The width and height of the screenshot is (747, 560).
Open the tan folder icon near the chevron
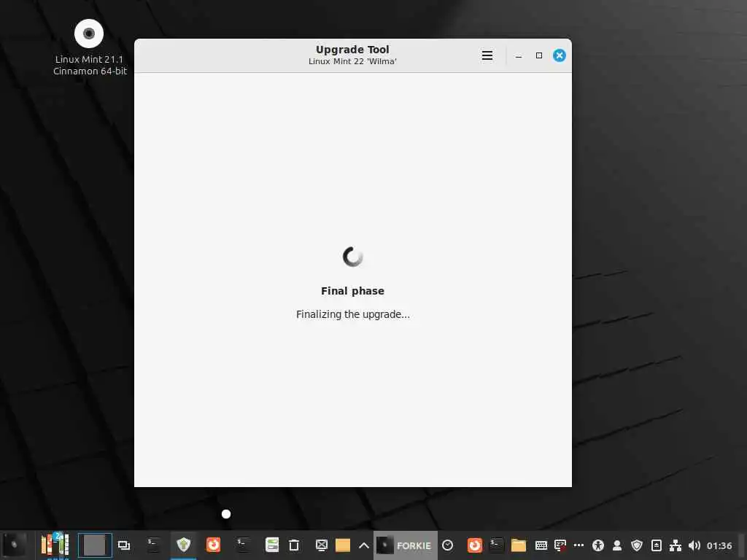click(343, 545)
